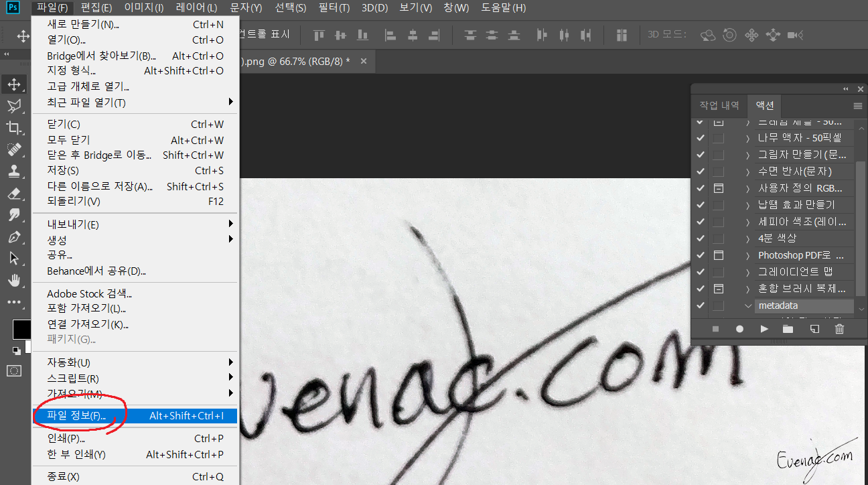
Task: Toggle the checkmark for 나무 액자 - 50픽셀
Action: 701,138
